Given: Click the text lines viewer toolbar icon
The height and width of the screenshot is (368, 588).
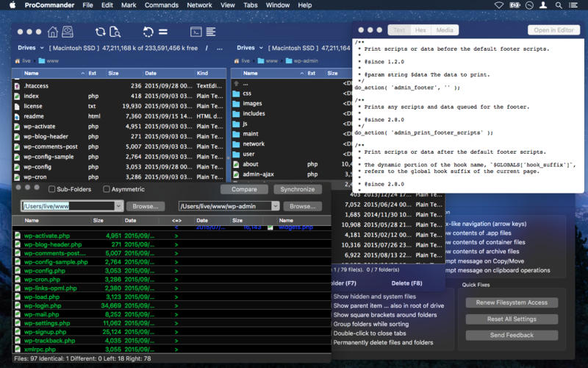Looking at the screenshot, I should tap(211, 32).
